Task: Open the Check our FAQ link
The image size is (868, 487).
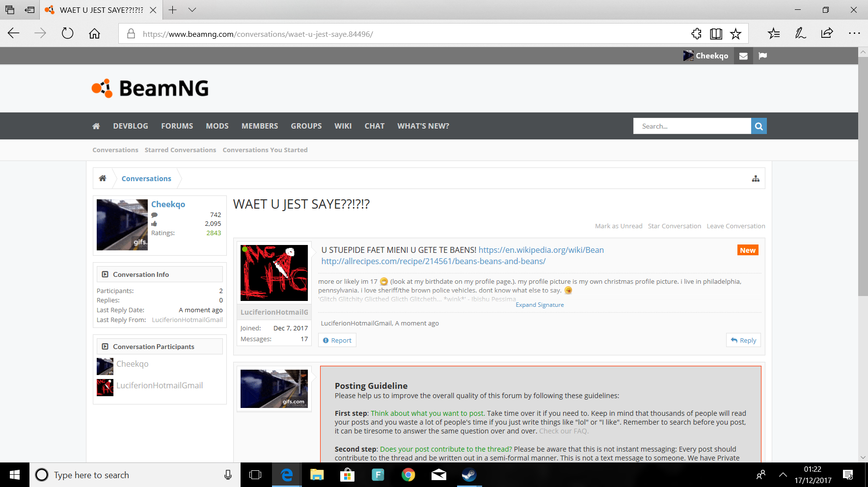Action: tap(564, 431)
